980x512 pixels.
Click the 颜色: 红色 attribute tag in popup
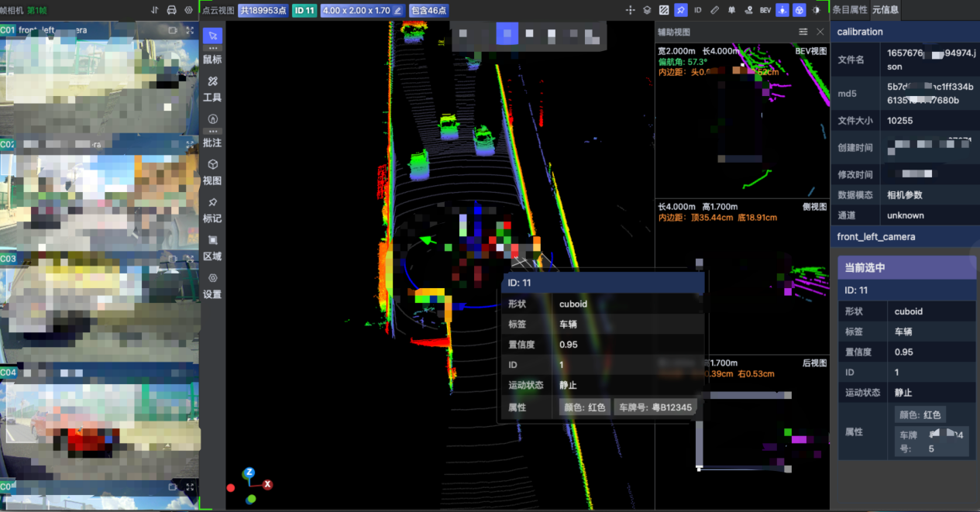(x=585, y=407)
